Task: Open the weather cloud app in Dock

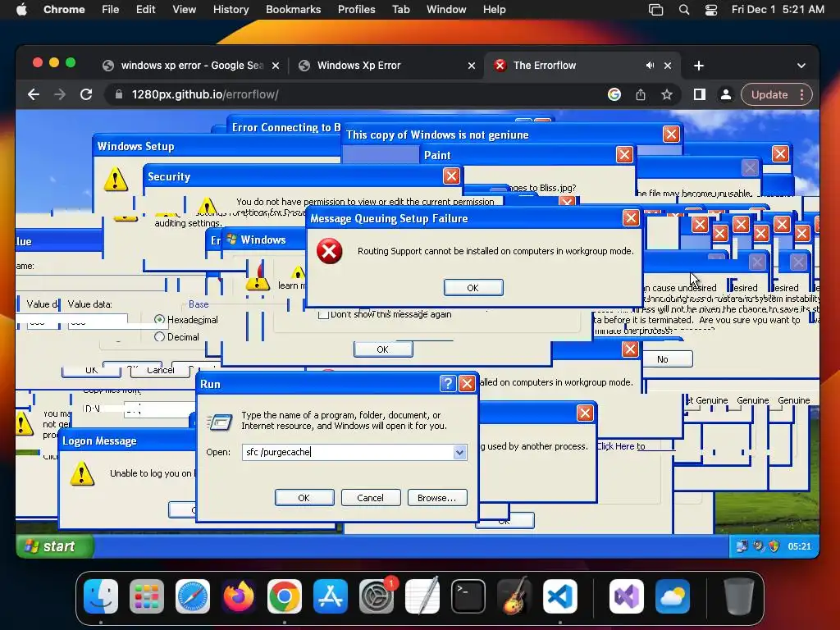Action: coord(673,596)
